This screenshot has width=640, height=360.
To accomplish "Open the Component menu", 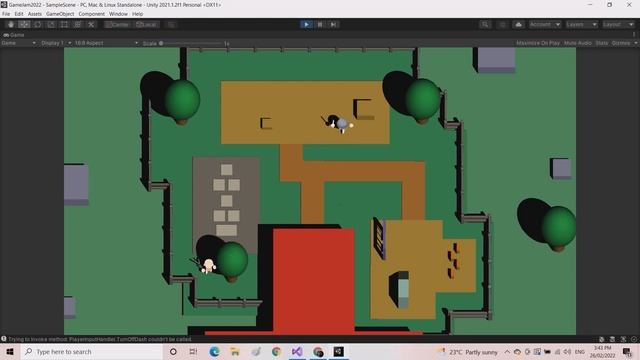I will [91, 14].
